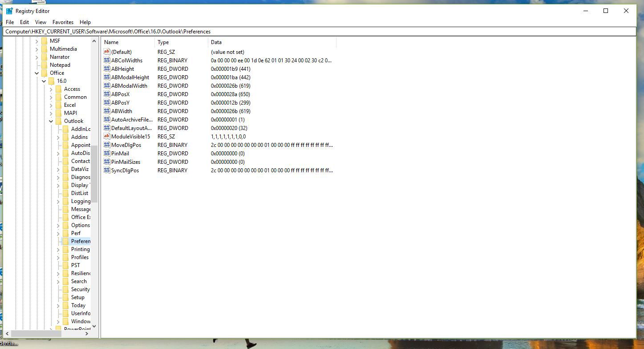
Task: Click the MAPI folder icon
Action: pyautogui.click(x=58, y=113)
